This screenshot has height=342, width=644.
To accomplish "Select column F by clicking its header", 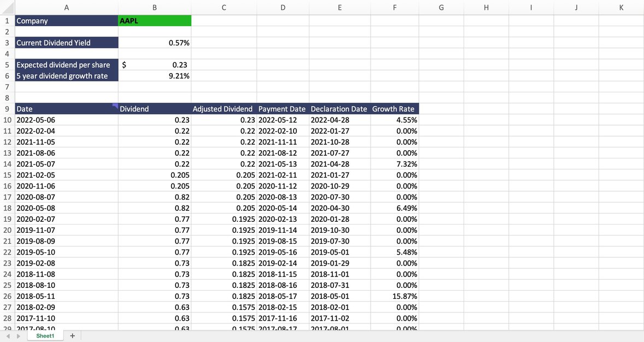I will [394, 8].
